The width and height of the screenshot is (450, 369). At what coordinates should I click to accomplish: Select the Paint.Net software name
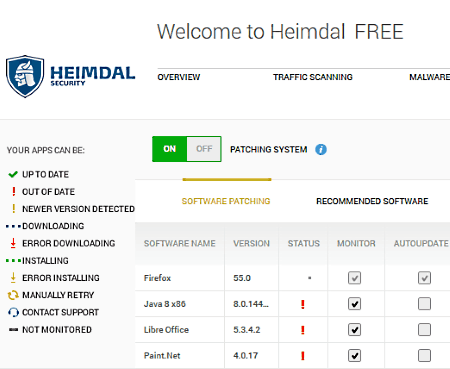click(x=162, y=355)
